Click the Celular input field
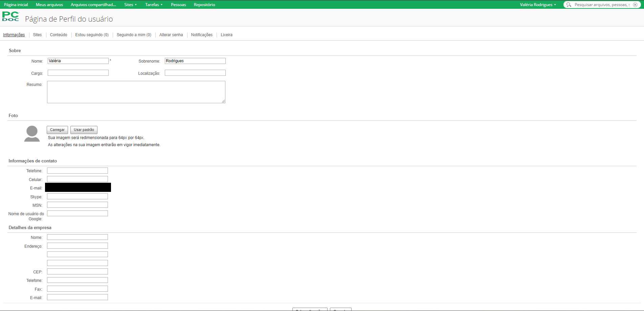Screen dimensions: 644x311 click(77, 179)
